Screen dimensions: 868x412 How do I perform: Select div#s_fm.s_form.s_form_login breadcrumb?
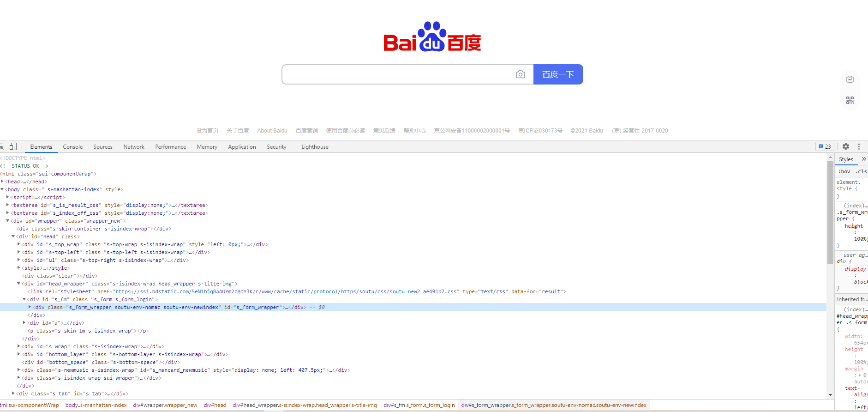pos(419,405)
